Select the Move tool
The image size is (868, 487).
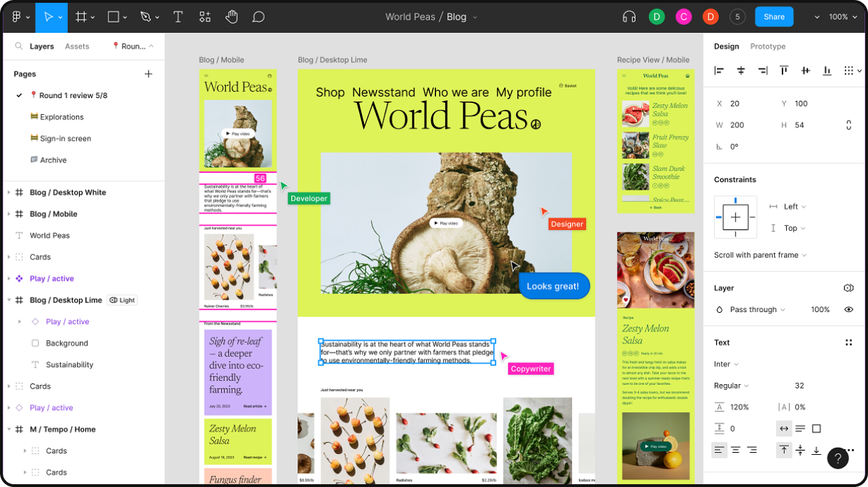coord(49,17)
